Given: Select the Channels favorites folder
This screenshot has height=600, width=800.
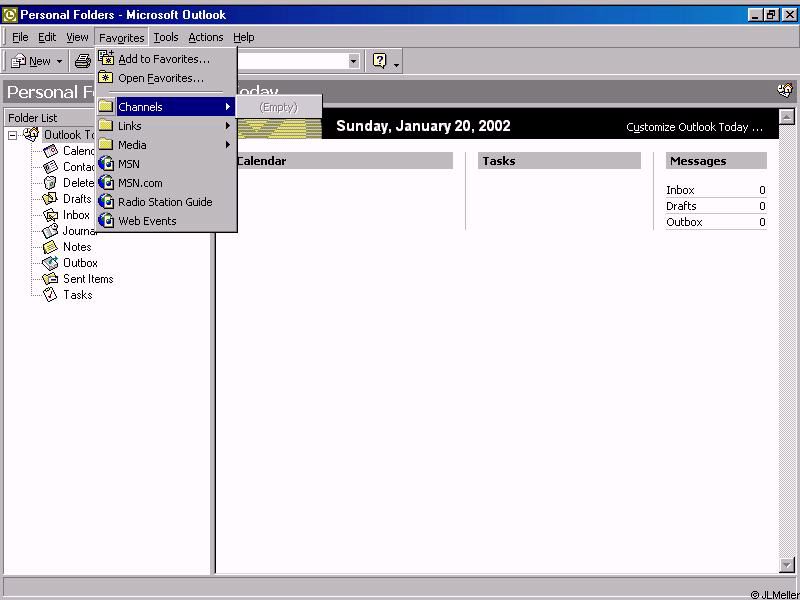Looking at the screenshot, I should 166,107.
